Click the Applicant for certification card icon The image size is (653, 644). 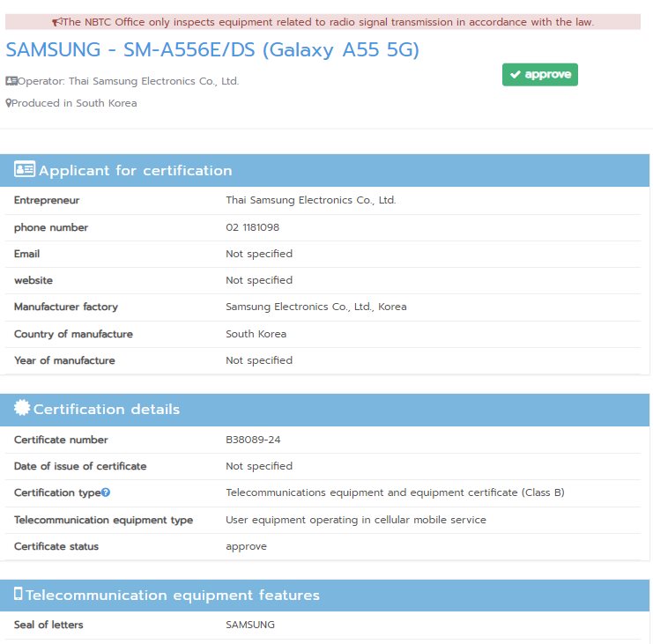coord(25,170)
